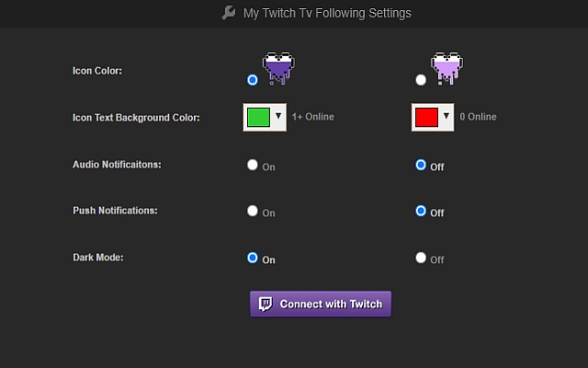Screen dimensions: 588x368
Task: Click the "My Twitch Tv Following Settings" title
Action: pos(327,13)
